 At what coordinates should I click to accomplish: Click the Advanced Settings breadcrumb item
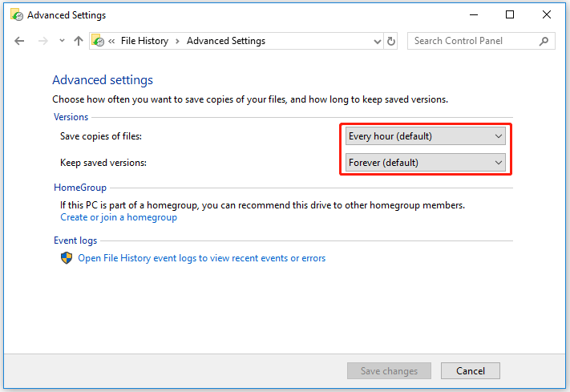226,41
